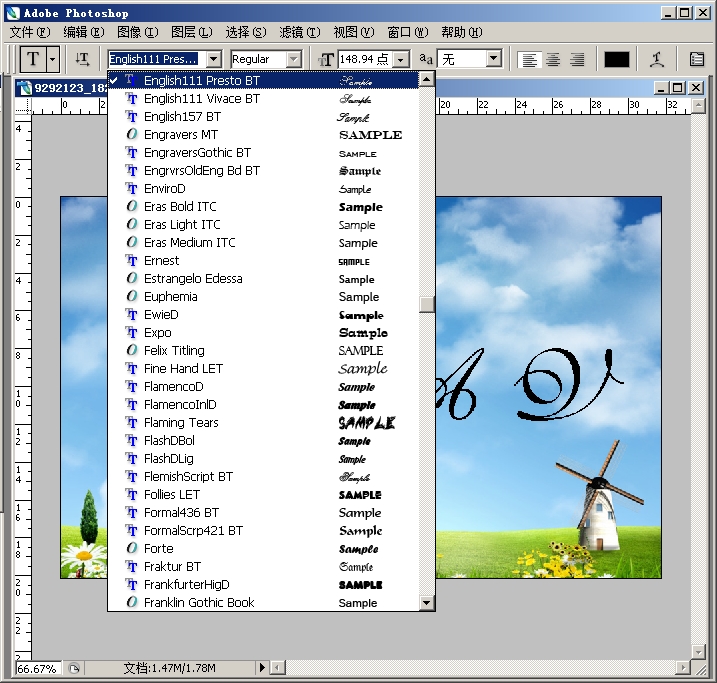The width and height of the screenshot is (717, 683).
Task: Select the Euphemia font
Action: coord(263,297)
